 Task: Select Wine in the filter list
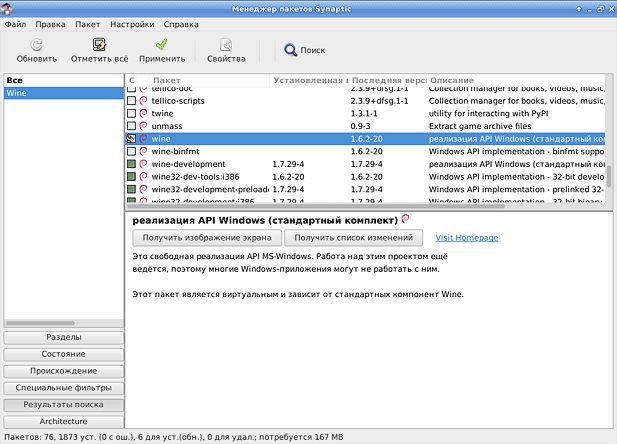[64, 93]
